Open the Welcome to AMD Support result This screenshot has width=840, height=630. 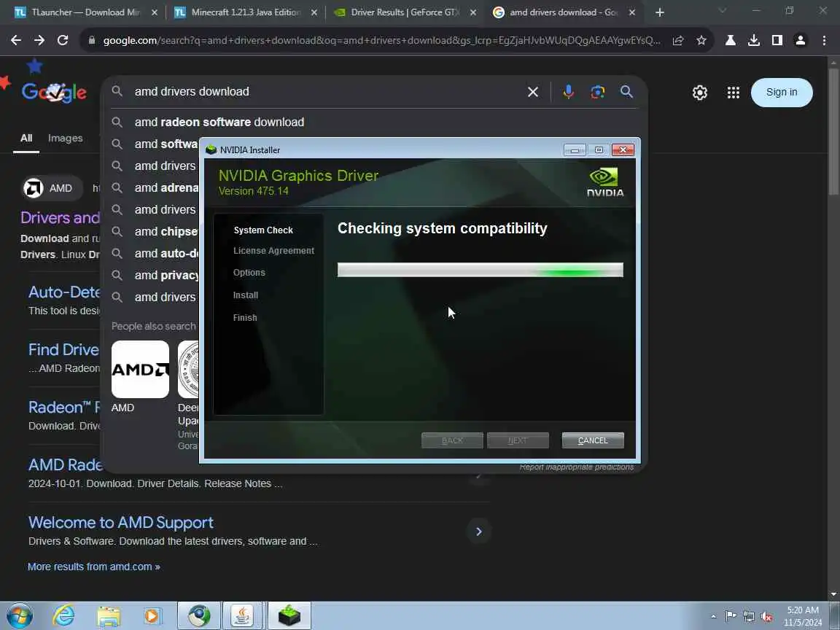[120, 522]
